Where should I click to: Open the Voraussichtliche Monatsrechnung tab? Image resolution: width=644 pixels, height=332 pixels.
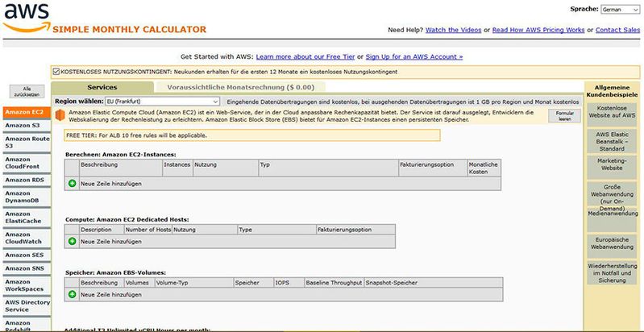pos(241,87)
